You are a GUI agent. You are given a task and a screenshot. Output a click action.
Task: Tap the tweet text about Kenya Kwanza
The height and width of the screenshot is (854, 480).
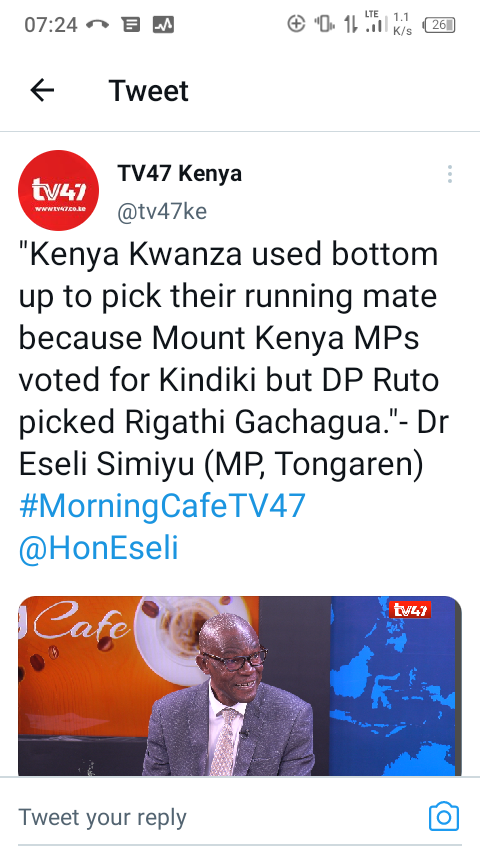[x=234, y=359]
